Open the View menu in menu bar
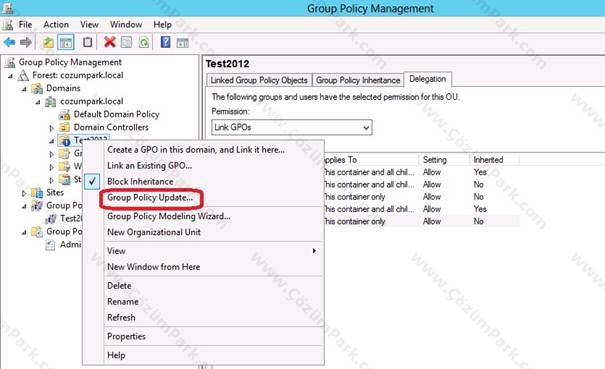Viewport: 605px width, 369px height. 89,24
